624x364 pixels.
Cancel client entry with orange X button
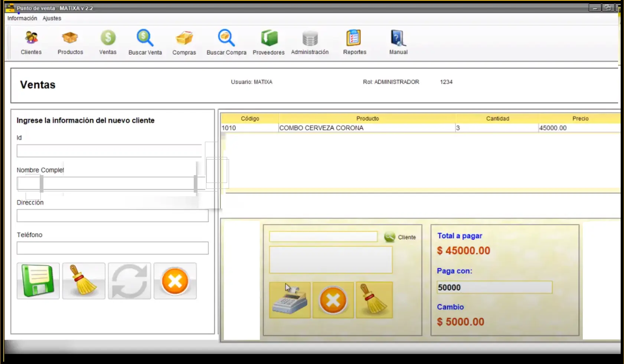click(175, 281)
